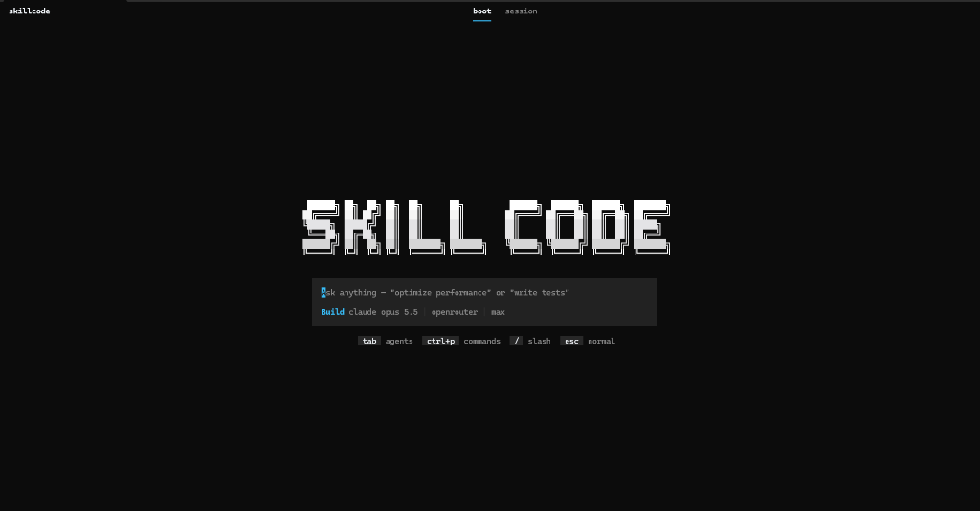
Task: Click the skillcode title in top-left
Action: click(x=30, y=11)
